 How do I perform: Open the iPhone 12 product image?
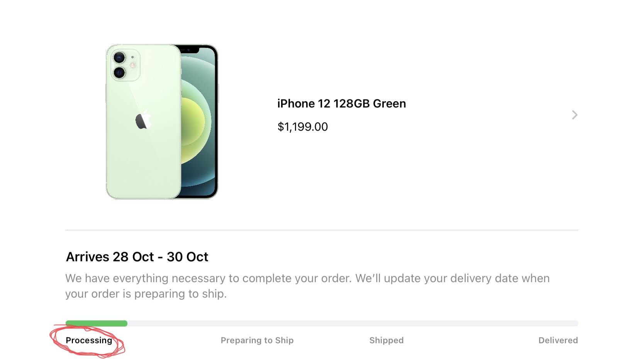(162, 121)
